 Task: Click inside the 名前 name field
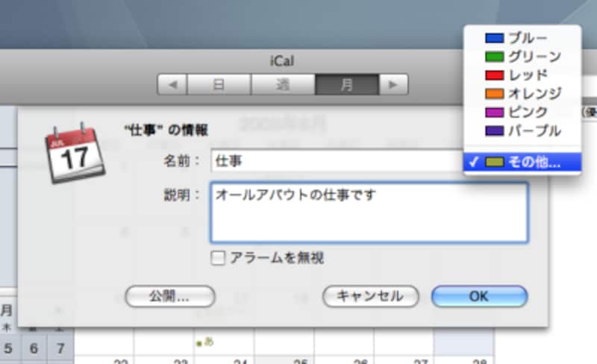[x=337, y=161]
